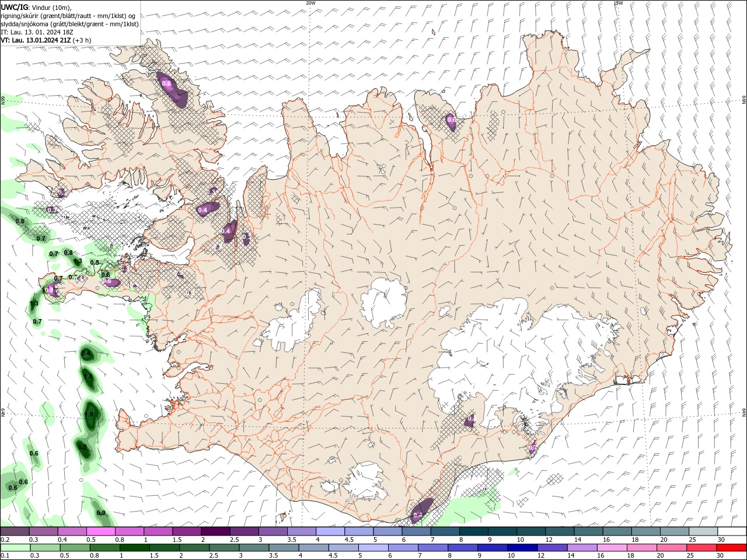Click the rain legend swatch between 1 and 1.5
747x560 pixels.
pos(135,548)
